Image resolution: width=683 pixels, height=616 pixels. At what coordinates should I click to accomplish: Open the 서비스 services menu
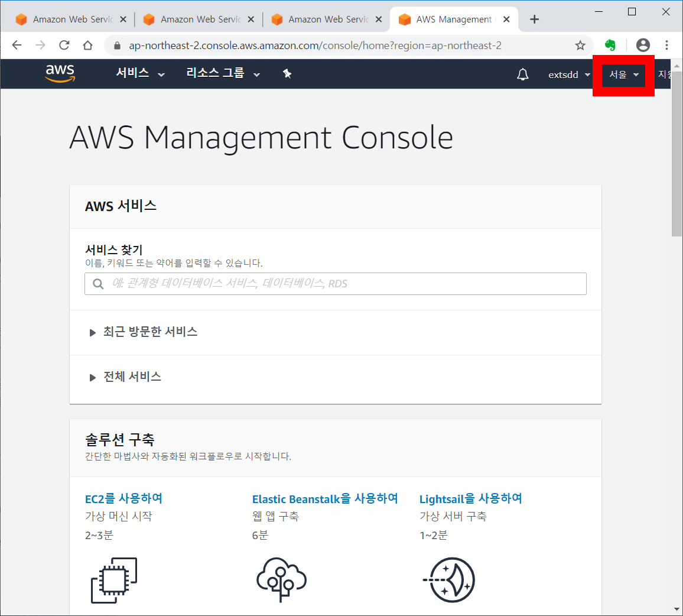point(140,73)
